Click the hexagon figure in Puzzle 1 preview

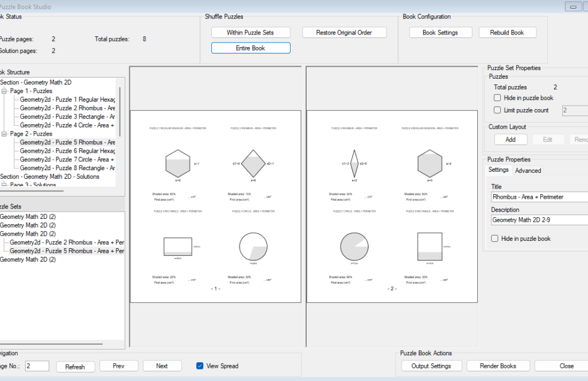pyautogui.click(x=178, y=164)
